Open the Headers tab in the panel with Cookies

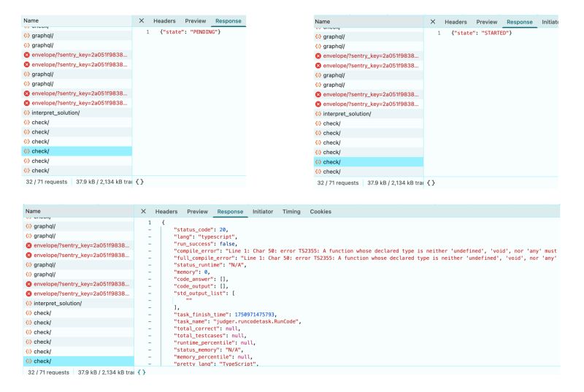[x=166, y=212]
